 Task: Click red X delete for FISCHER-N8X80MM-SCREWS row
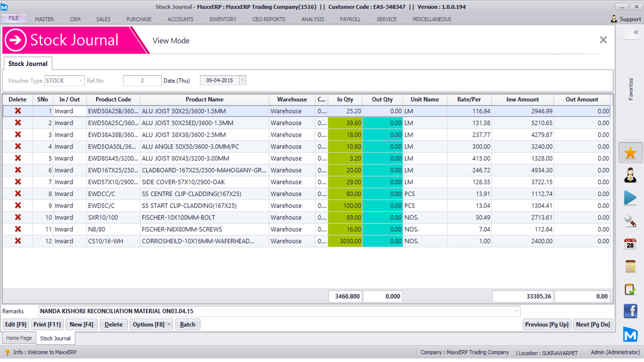point(18,229)
